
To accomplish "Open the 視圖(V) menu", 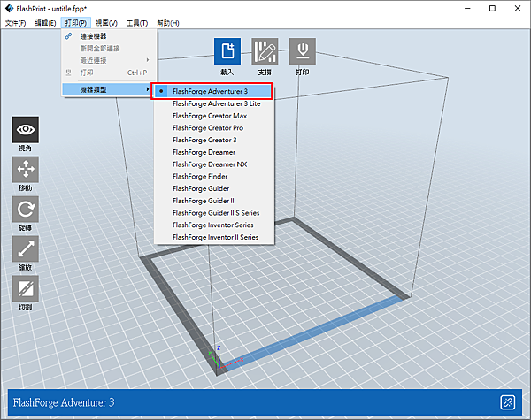I will click(x=106, y=23).
